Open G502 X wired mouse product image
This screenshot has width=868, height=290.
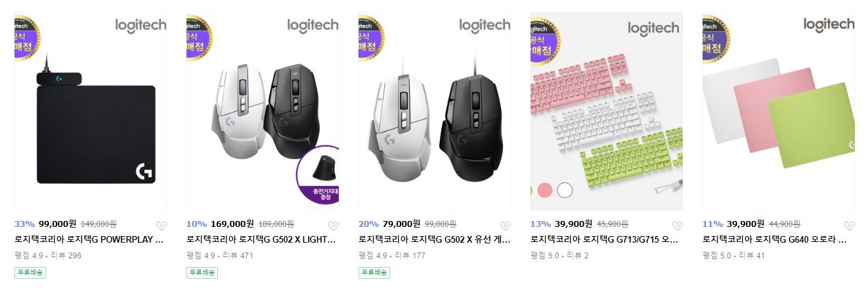[x=435, y=111]
